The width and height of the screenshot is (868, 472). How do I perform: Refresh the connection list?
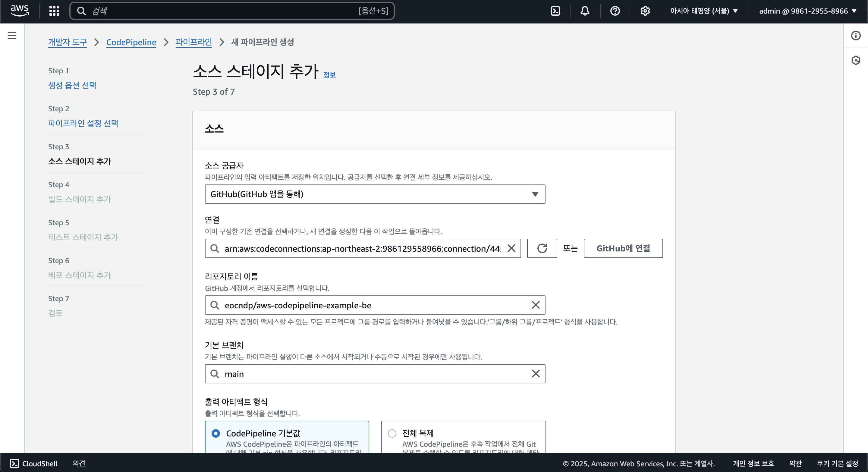(542, 248)
